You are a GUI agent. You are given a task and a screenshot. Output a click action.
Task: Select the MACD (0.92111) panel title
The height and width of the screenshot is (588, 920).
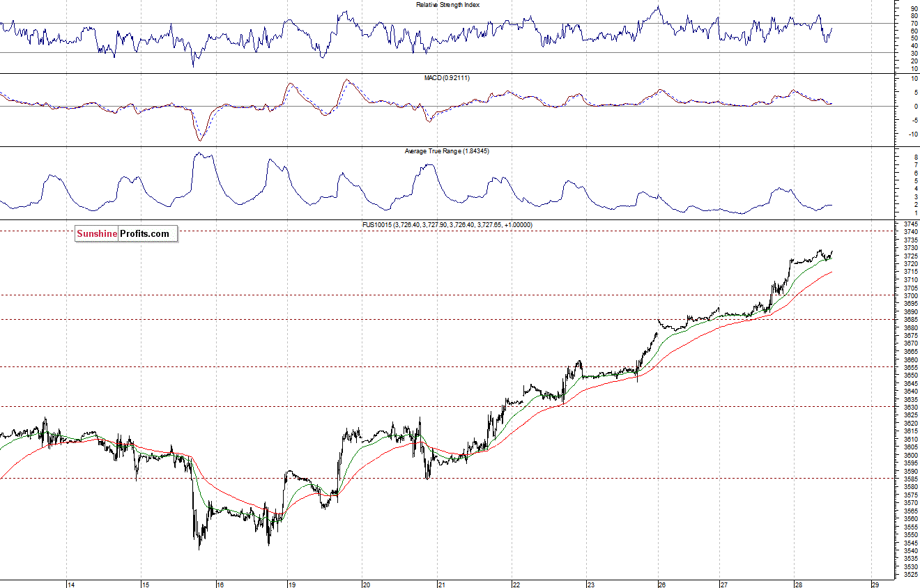click(447, 77)
